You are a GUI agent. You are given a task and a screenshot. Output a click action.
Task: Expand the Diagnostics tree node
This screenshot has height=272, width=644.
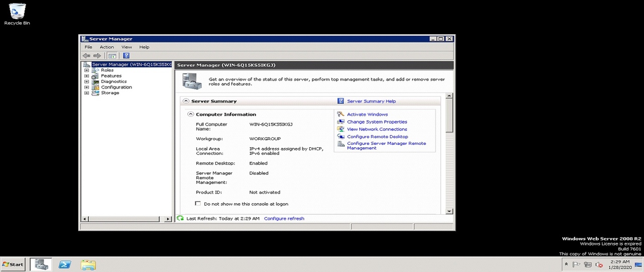87,81
